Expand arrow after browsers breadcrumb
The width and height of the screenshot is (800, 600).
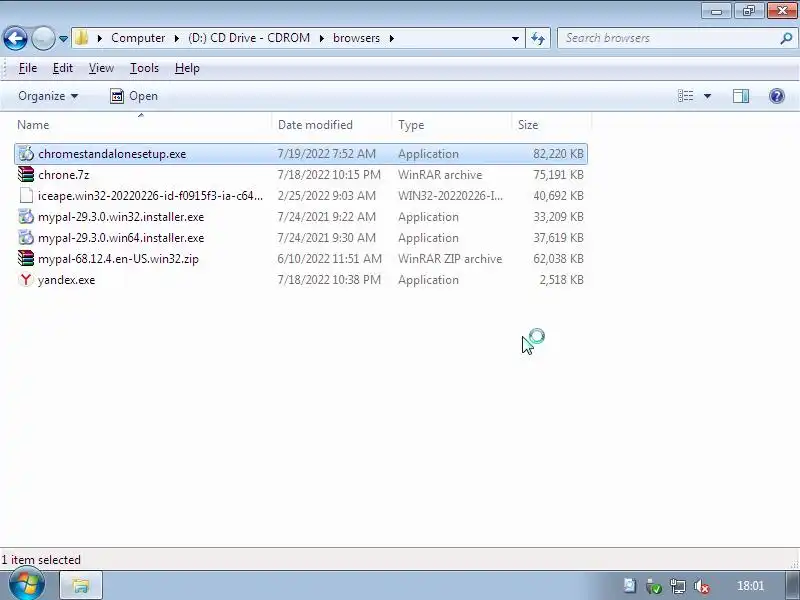click(391, 38)
